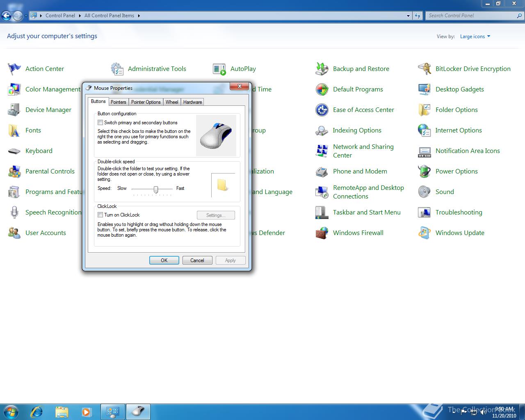525x420 pixels.
Task: Click Mouse Properties taskbar button
Action: [x=138, y=411]
